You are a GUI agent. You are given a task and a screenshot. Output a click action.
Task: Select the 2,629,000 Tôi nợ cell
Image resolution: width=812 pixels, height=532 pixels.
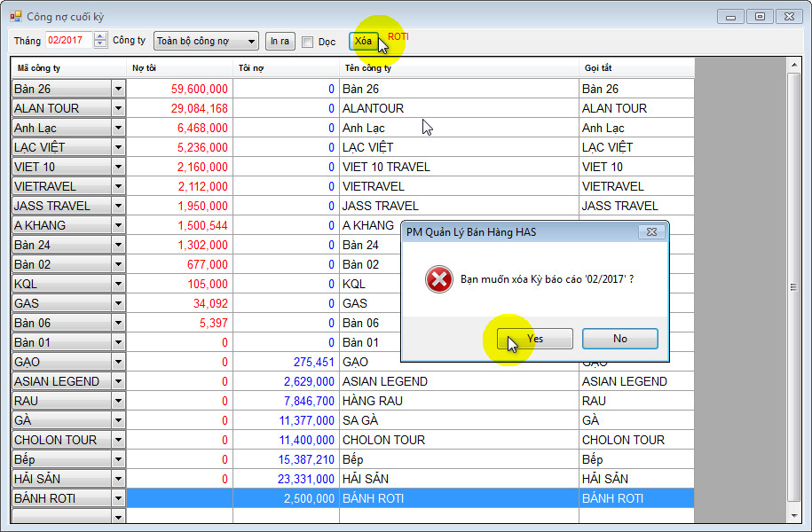pos(286,381)
